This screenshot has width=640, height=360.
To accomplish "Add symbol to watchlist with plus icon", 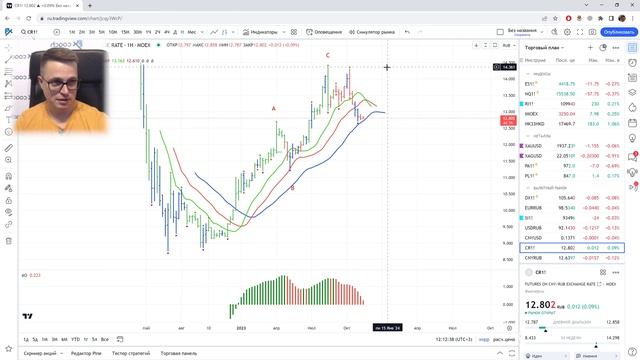I will point(590,48).
